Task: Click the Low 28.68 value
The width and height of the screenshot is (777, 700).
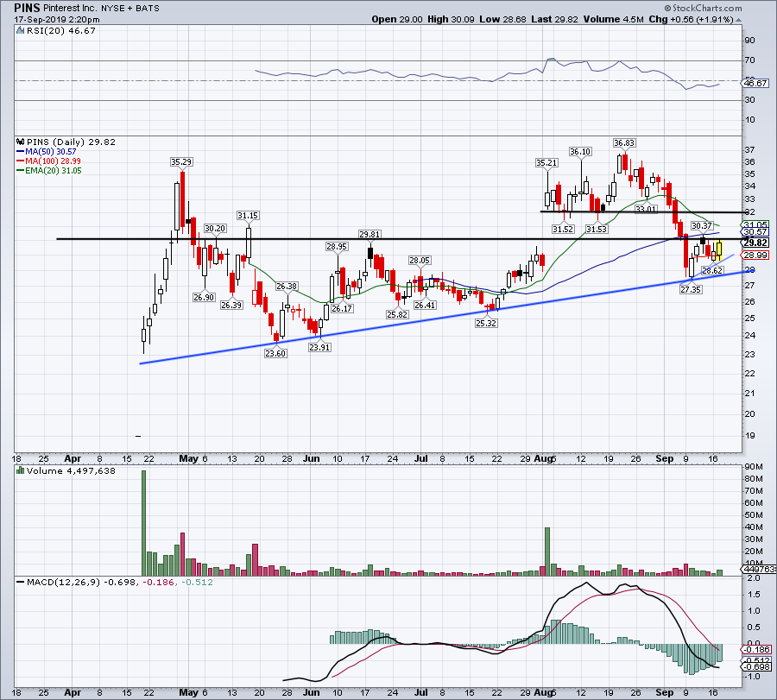Action: (x=502, y=19)
